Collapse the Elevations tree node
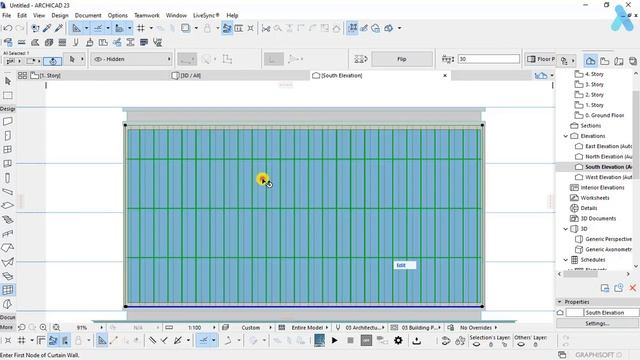Viewport: 640px width, 360px height. coord(566,136)
